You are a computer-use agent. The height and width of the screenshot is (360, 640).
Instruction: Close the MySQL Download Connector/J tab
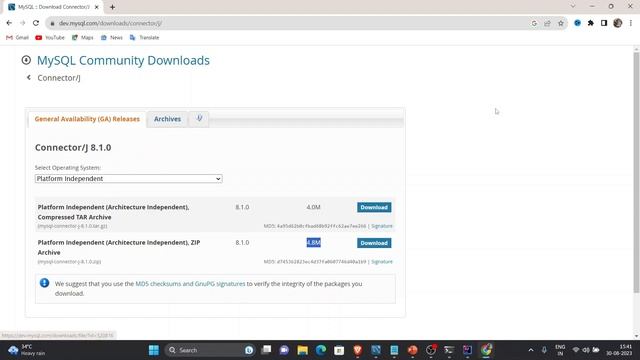point(97,7)
